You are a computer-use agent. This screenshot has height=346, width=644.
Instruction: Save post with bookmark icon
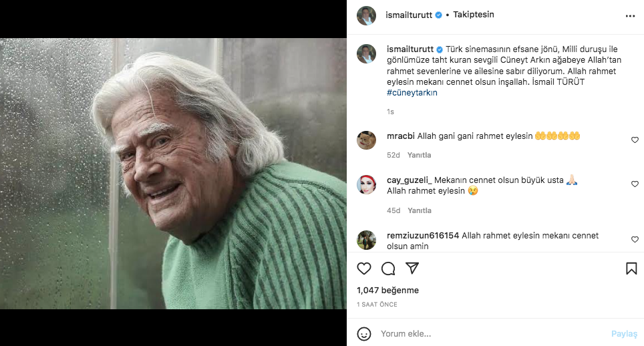(631, 269)
